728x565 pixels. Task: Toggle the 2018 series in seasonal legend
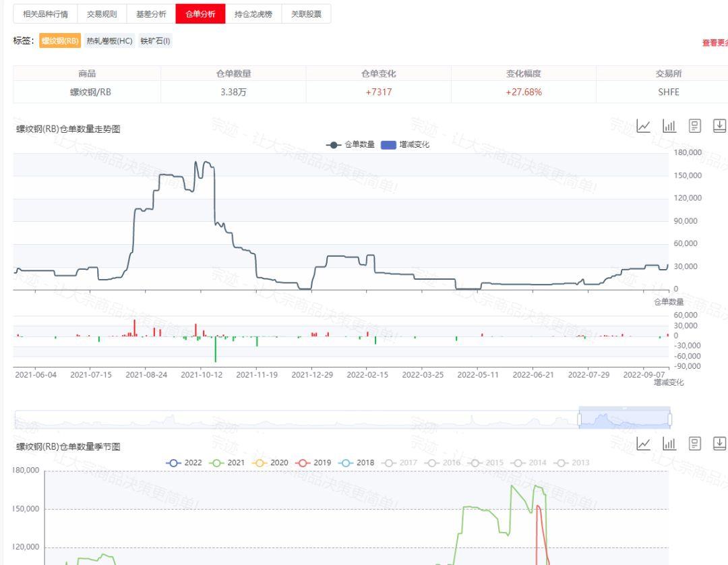click(x=357, y=463)
